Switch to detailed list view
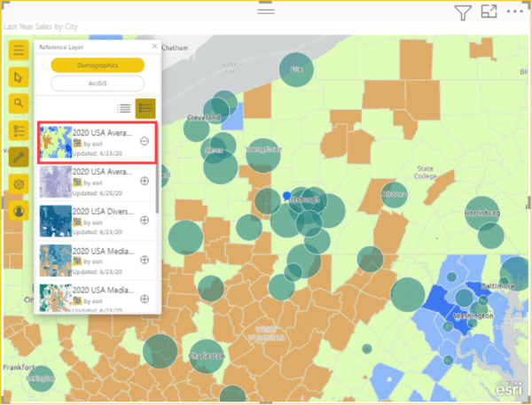532x405 pixels. 145,108
